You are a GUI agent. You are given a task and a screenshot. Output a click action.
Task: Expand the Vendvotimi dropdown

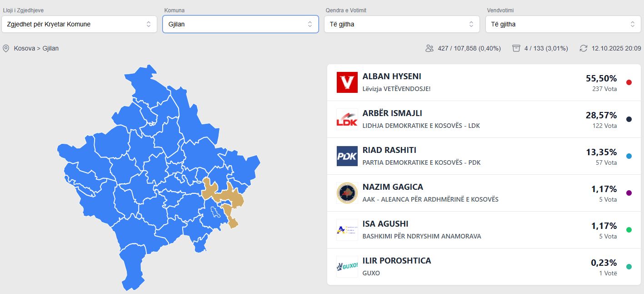click(563, 24)
